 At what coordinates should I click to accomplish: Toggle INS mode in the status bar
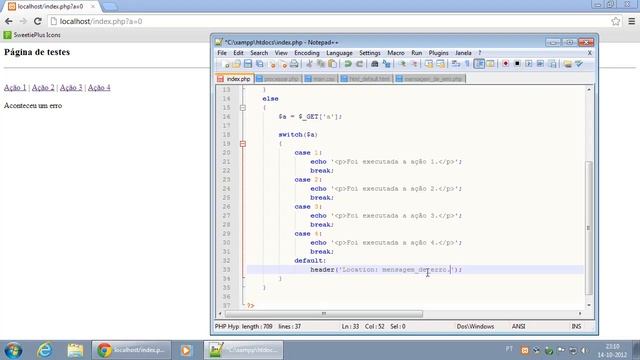point(576,327)
